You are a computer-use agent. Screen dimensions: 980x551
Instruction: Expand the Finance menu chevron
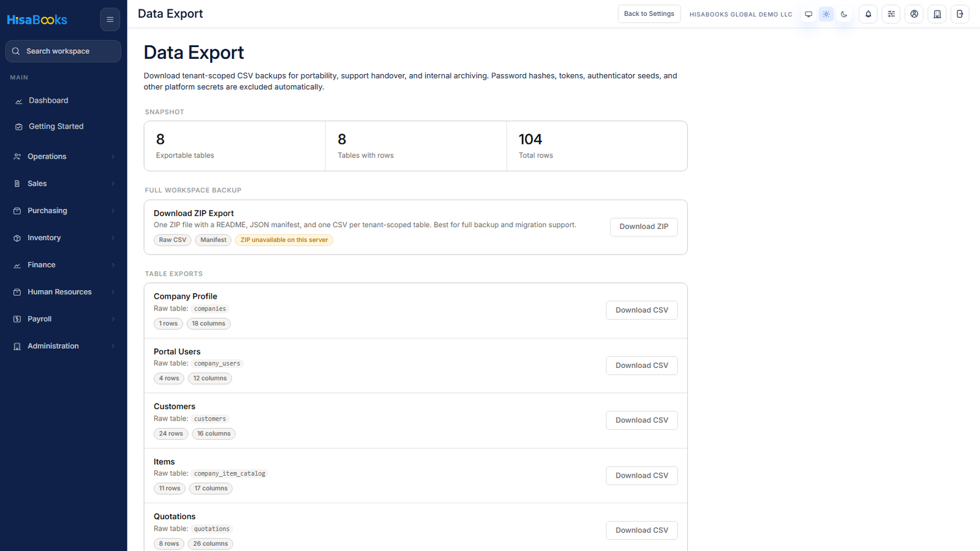pyautogui.click(x=113, y=265)
